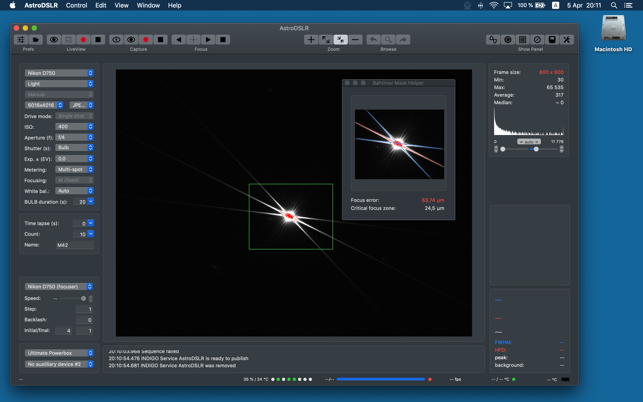The height and width of the screenshot is (402, 643).
Task: Start LiveView recording with red button
Action: point(83,39)
